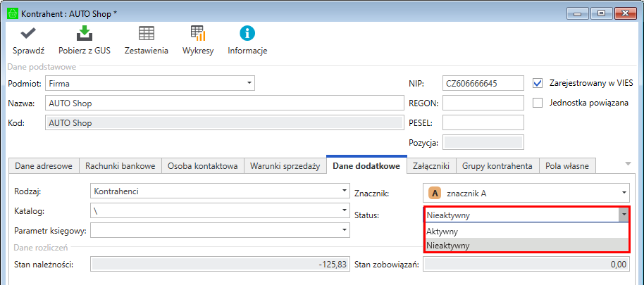Click the tab overflow arrow at right
The image size is (644, 285).
coord(628,164)
